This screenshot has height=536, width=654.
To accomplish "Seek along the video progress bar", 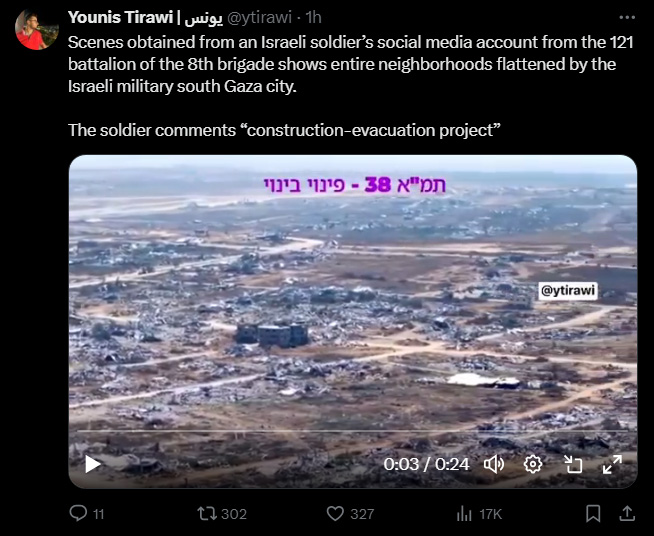I will pyautogui.click(x=352, y=431).
